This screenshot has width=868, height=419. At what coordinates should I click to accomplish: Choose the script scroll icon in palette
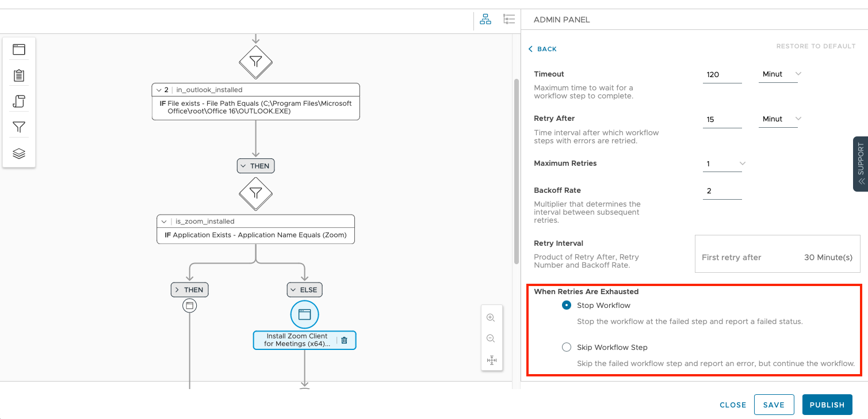click(x=19, y=101)
